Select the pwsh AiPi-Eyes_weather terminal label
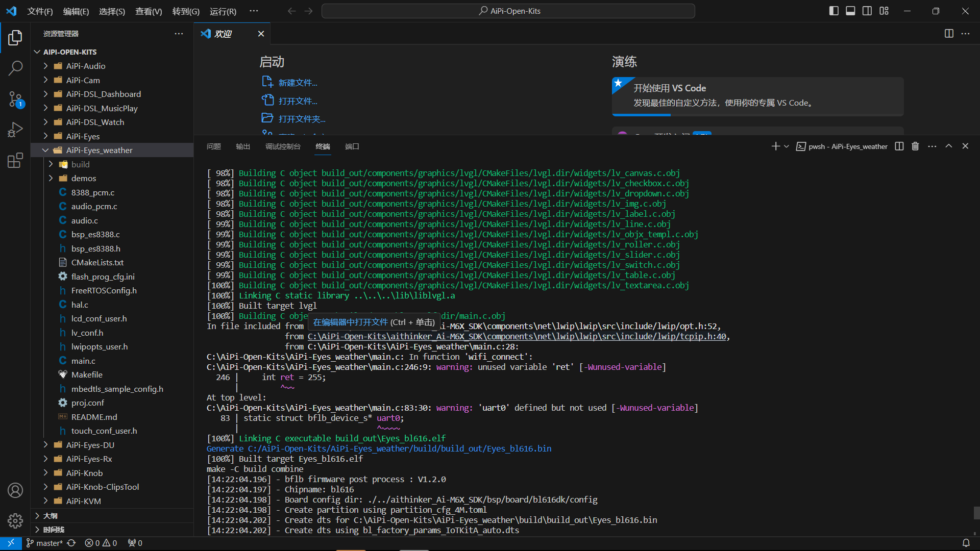This screenshot has height=551, width=980. point(842,146)
